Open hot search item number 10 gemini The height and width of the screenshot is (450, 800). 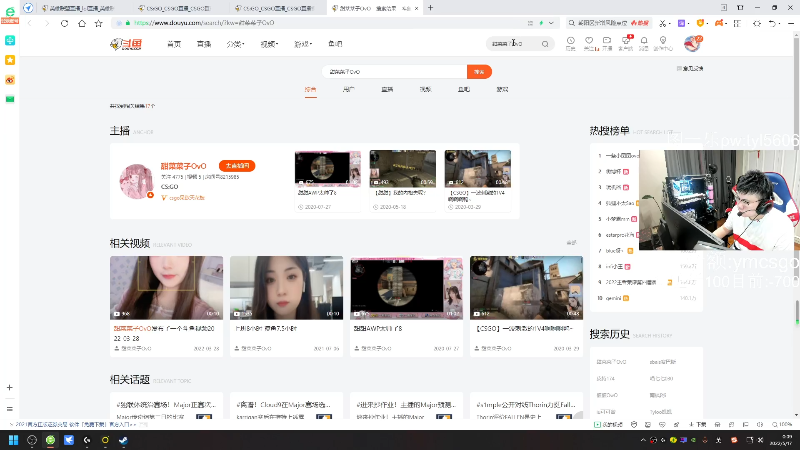tap(613, 298)
